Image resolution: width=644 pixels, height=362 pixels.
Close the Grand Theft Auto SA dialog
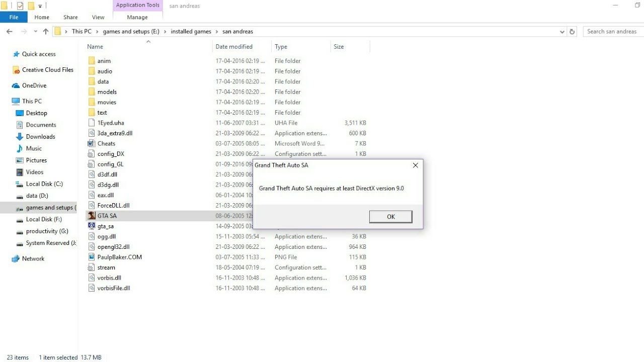415,165
